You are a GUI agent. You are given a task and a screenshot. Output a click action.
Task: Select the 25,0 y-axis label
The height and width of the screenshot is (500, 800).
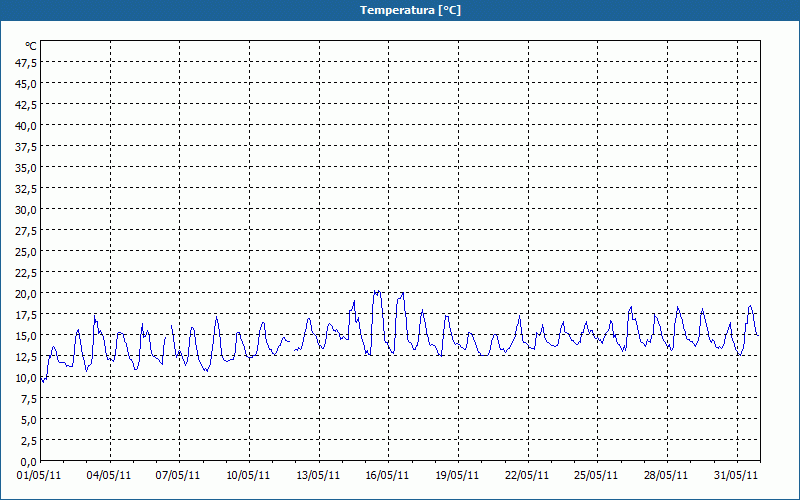[27, 252]
